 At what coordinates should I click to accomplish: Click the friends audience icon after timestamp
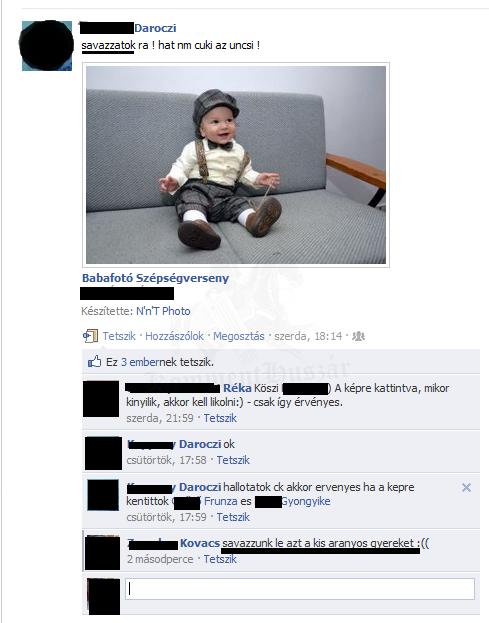pos(358,336)
